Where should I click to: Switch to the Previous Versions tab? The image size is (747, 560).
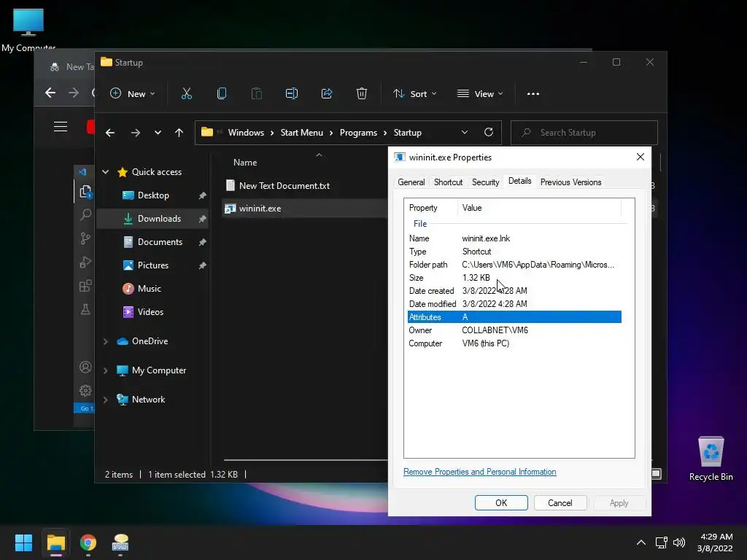pos(570,182)
